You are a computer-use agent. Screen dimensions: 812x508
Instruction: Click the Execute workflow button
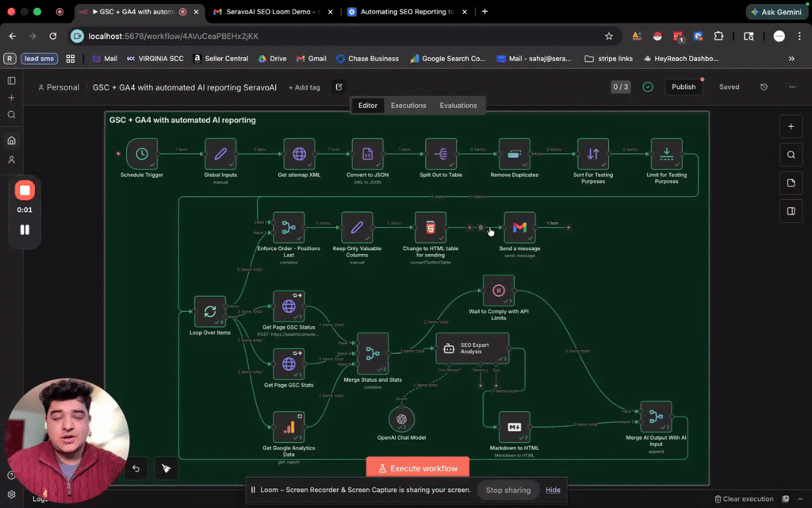[x=417, y=468]
